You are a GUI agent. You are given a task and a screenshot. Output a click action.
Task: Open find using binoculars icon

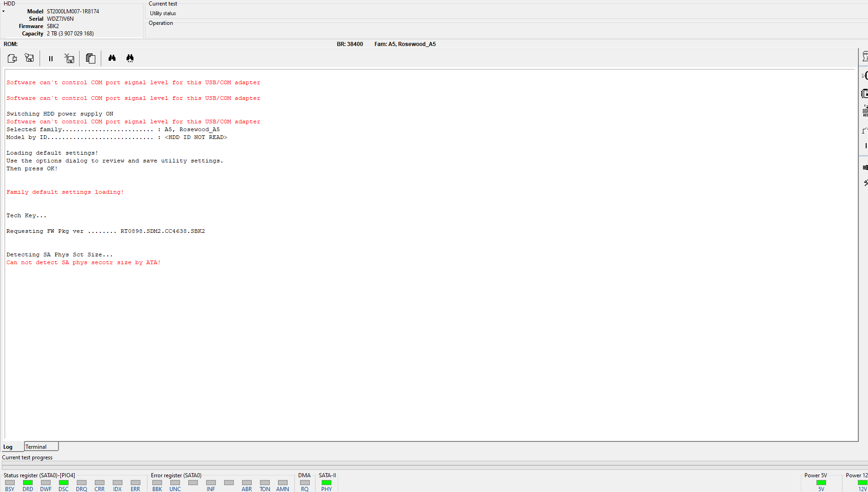[112, 58]
